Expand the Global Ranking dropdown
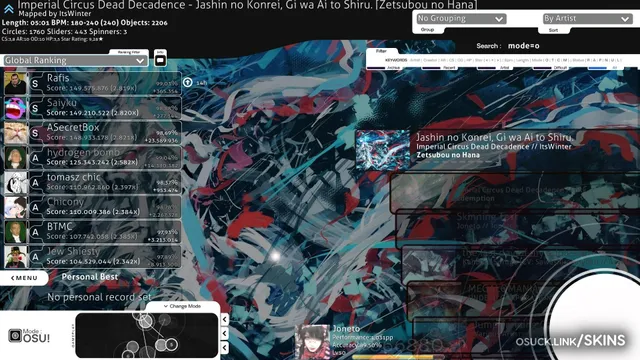 (76, 60)
